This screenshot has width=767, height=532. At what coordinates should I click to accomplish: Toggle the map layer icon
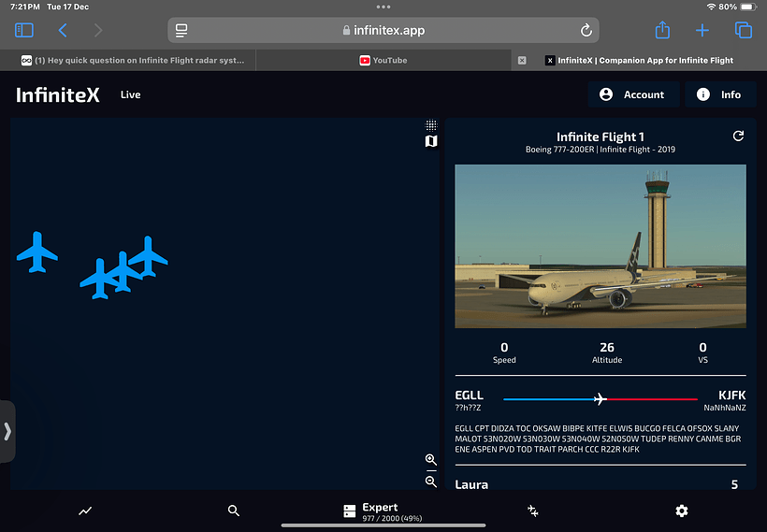(431, 141)
